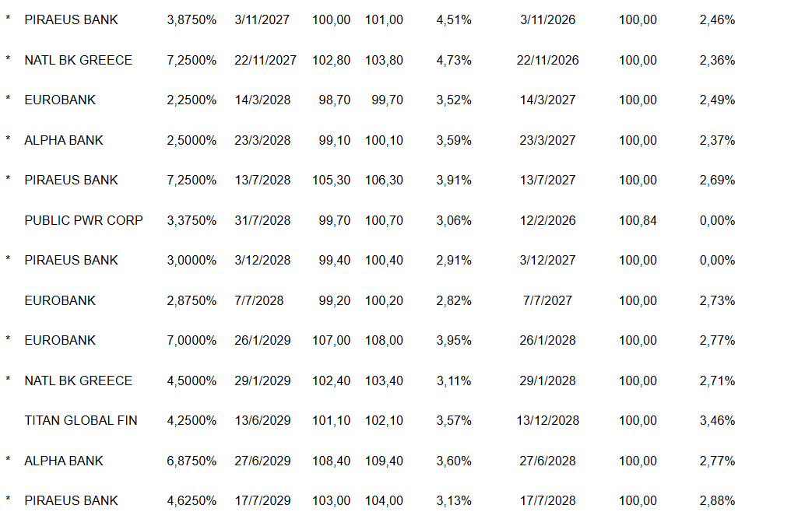This screenshot has height=519, width=812.
Task: Click the 4,73% yield figure
Action: (454, 60)
